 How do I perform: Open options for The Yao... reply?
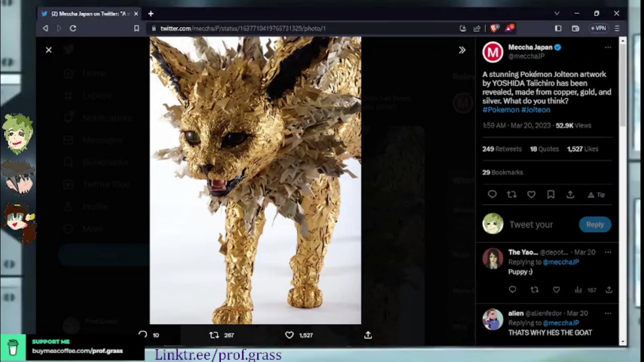pyautogui.click(x=608, y=252)
